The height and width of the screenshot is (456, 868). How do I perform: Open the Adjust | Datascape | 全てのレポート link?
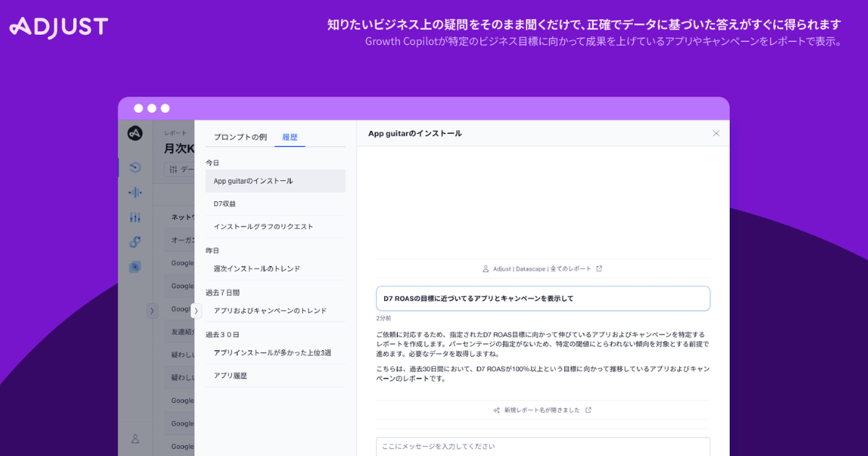point(542,269)
